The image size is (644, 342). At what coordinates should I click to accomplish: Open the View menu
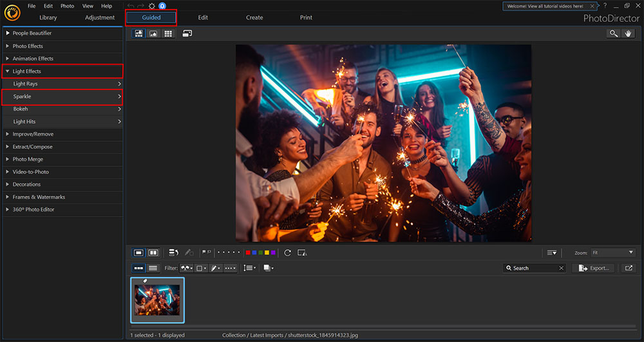pyautogui.click(x=88, y=6)
